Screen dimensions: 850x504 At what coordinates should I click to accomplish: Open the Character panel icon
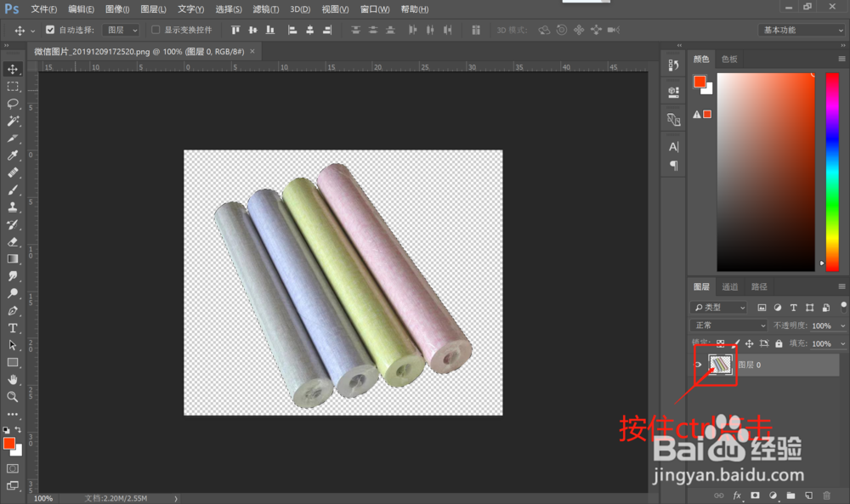673,147
